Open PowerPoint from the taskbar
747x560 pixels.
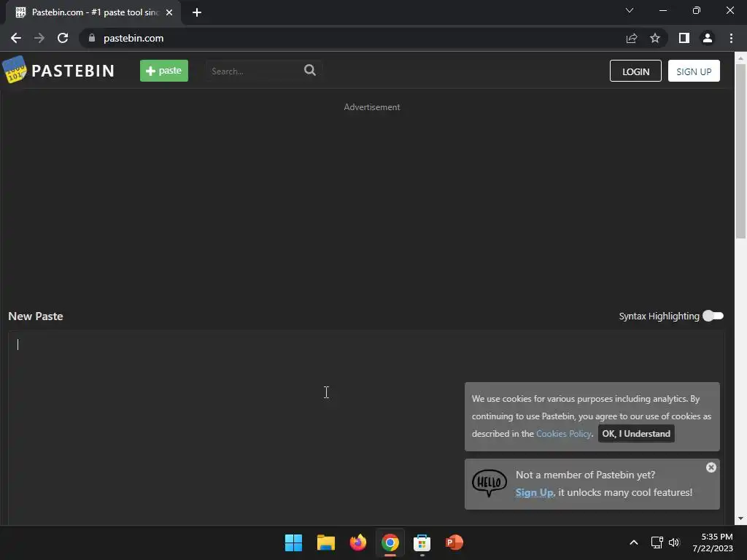pyautogui.click(x=454, y=542)
